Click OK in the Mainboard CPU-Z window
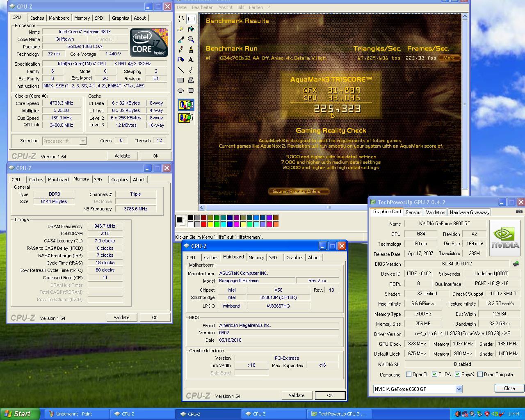 pos(330,395)
